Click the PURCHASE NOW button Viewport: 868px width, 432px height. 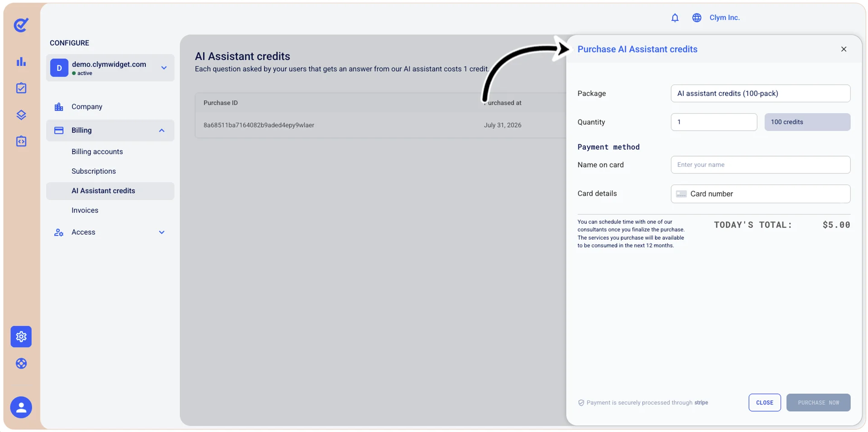818,403
